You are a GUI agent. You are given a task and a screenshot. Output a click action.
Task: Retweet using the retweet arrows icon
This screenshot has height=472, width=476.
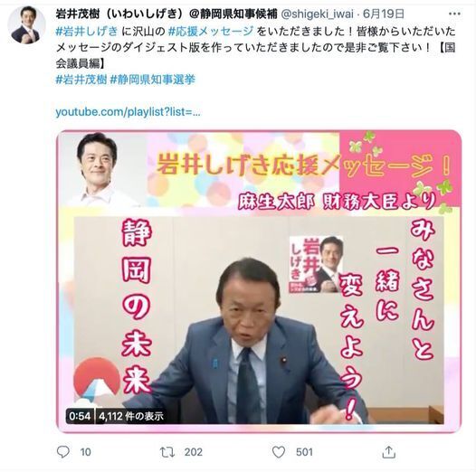pos(167,452)
